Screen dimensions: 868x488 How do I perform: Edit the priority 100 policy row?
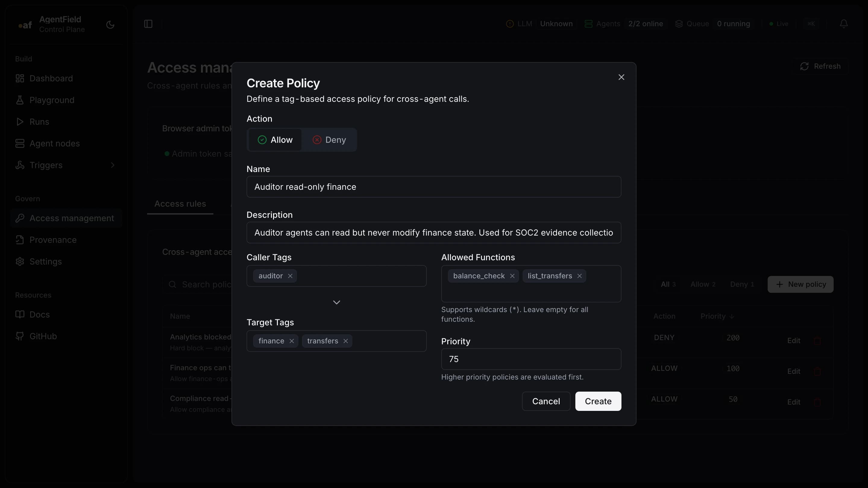click(794, 371)
